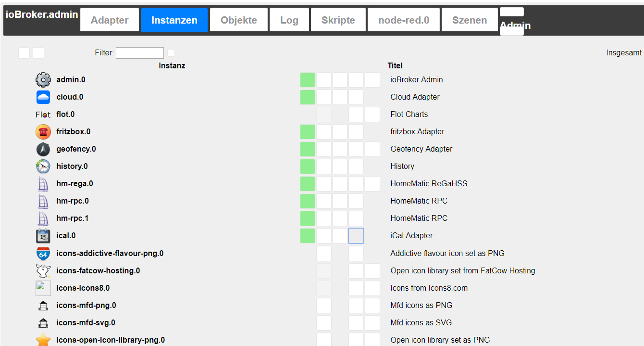This screenshot has width=644, height=346.
Task: Toggle green run state of hm-rpc.0
Action: point(308,201)
